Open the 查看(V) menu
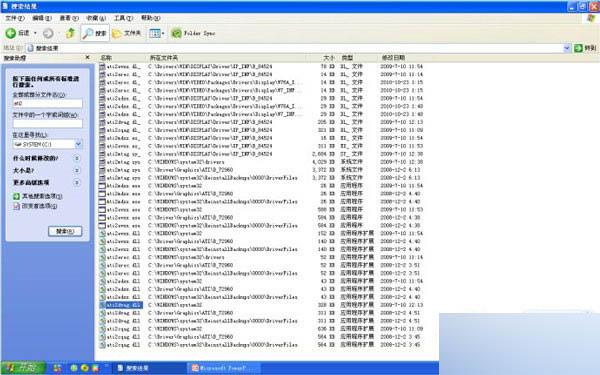 click(69, 18)
